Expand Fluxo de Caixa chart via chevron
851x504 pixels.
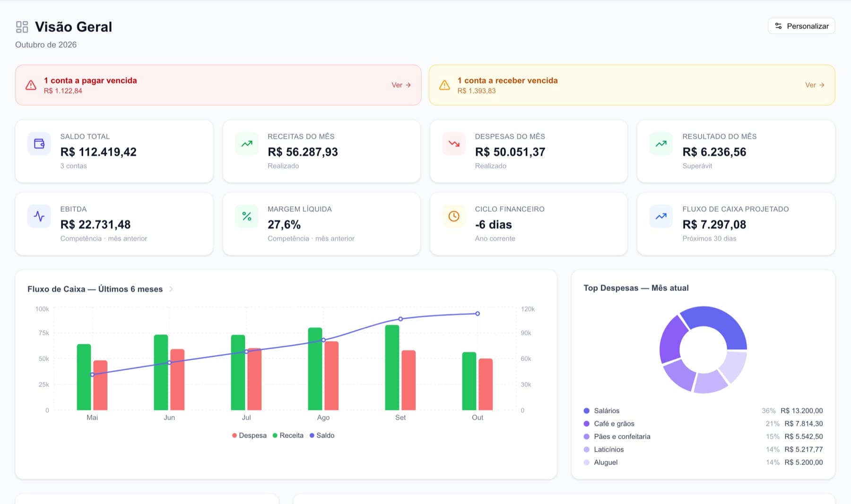tap(171, 289)
